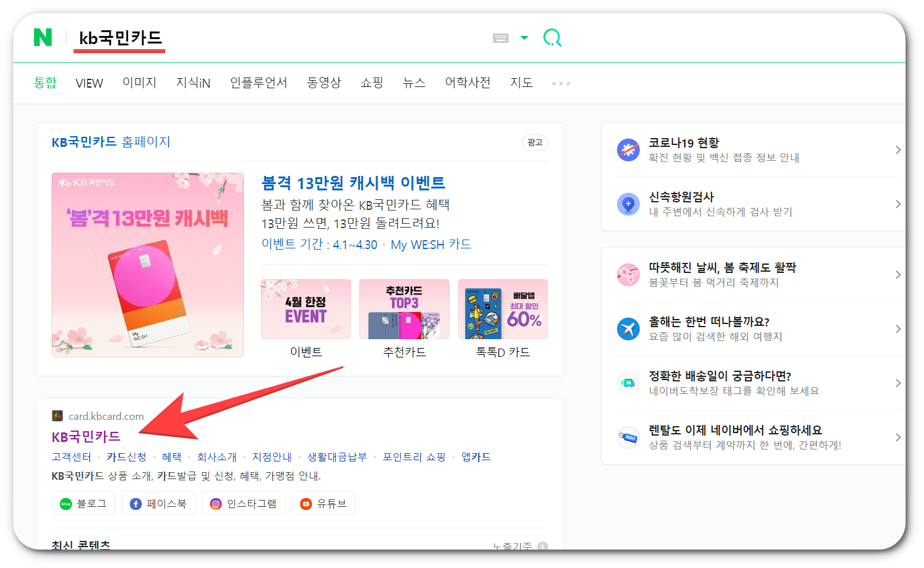
Task: Click the 추천카드 TOP3 thumbnail
Action: click(x=404, y=309)
